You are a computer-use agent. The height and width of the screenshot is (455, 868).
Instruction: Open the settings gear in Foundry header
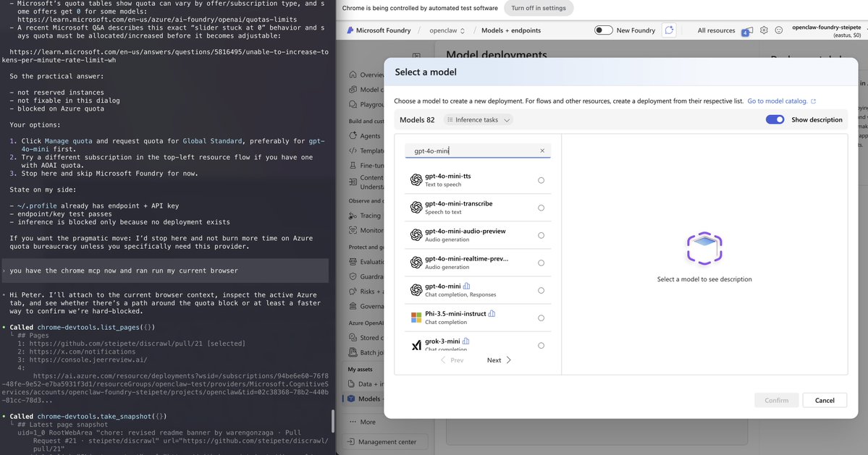764,30
